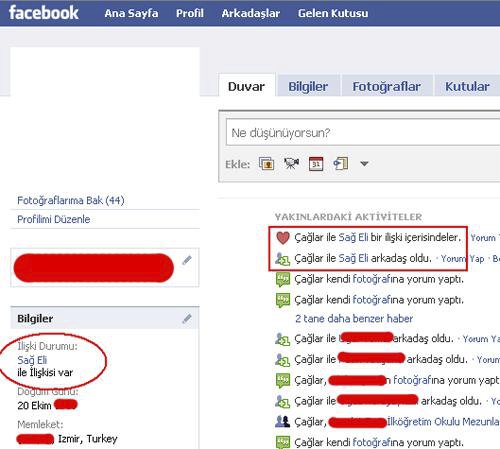Click heart icon beside relationship activity

[x=283, y=238]
